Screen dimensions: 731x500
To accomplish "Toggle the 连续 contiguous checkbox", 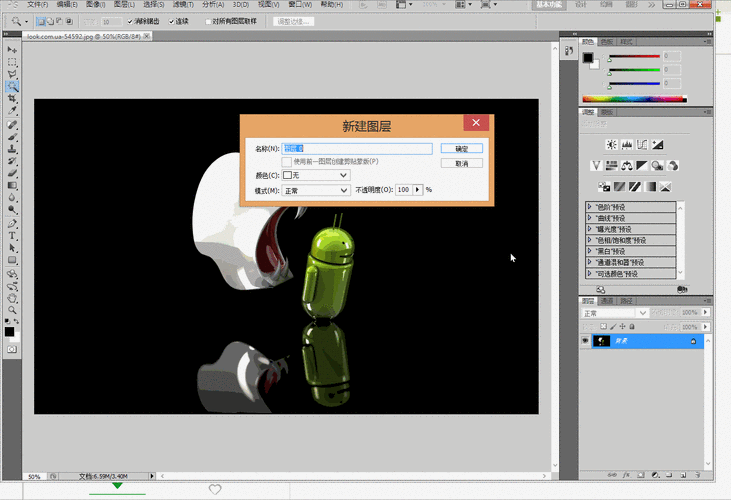I will click(x=172, y=21).
